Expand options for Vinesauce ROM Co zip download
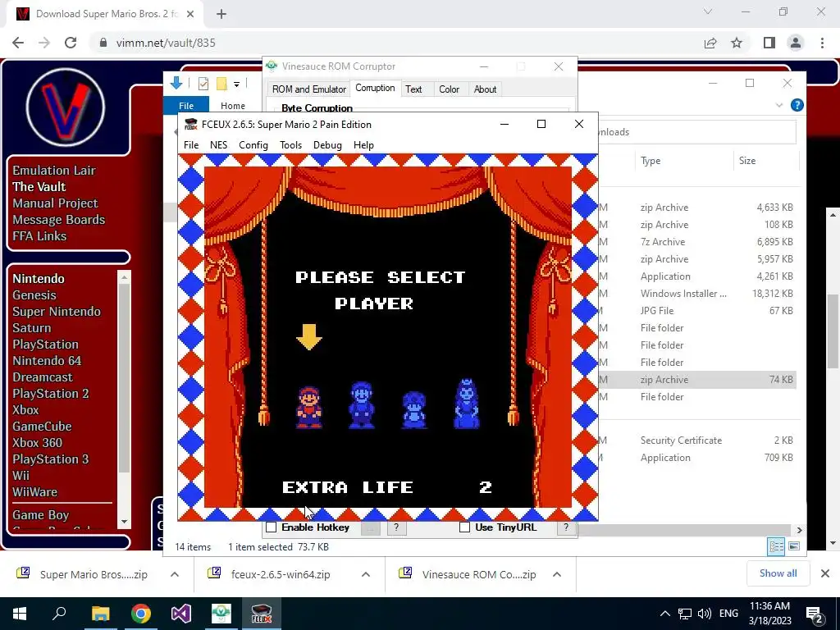Screen dimensions: 840x630 tap(557, 574)
